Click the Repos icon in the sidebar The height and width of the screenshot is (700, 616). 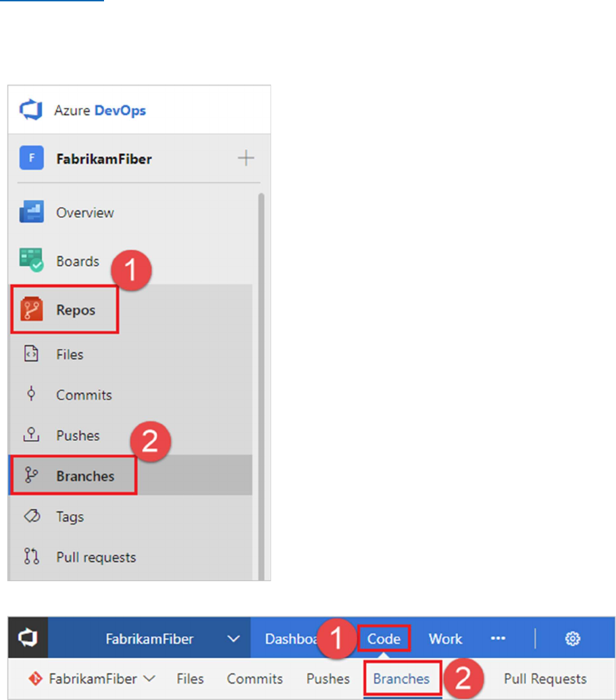pos(31,309)
